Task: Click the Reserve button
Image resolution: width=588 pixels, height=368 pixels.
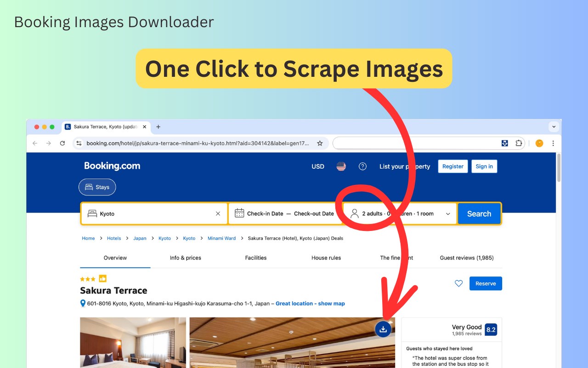Action: (x=486, y=283)
